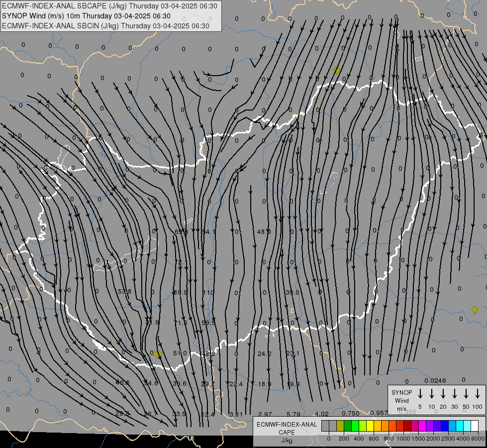Pick the first gray CAPE legend swatch
Screen dimensions: 487x448
coord(325,426)
